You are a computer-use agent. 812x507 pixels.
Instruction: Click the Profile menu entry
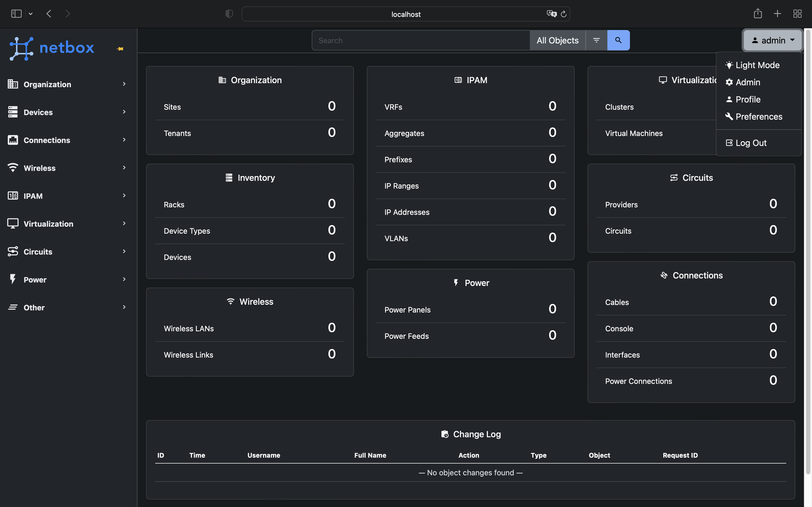tap(748, 99)
